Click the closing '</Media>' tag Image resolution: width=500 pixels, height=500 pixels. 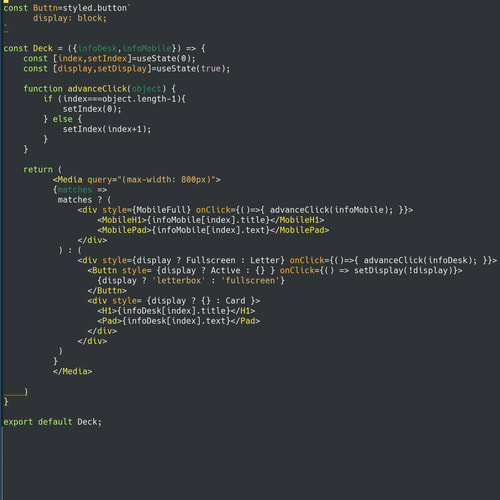pyautogui.click(x=72, y=371)
